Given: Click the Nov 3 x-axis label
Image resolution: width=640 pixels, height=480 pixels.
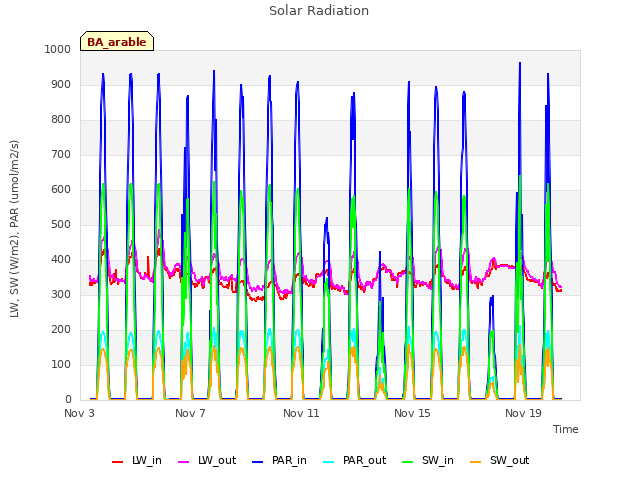Looking at the screenshot, I should click(x=79, y=413).
